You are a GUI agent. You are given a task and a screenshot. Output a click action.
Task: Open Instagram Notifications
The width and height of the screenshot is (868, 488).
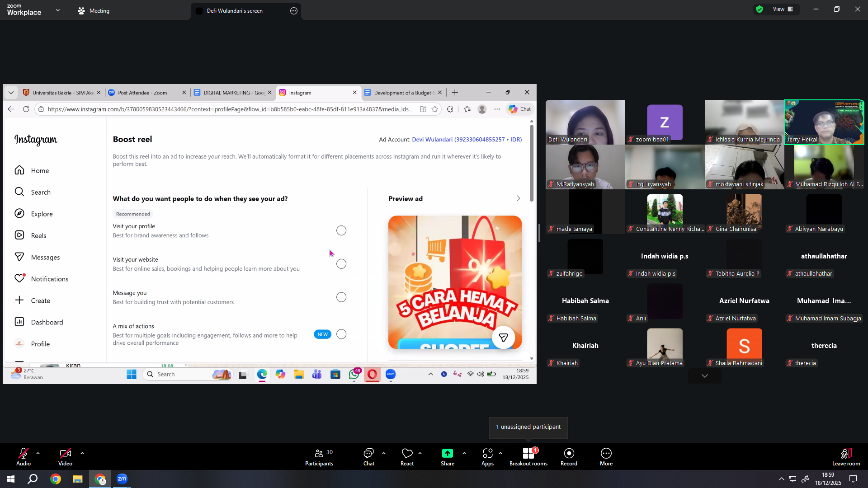coord(42,279)
